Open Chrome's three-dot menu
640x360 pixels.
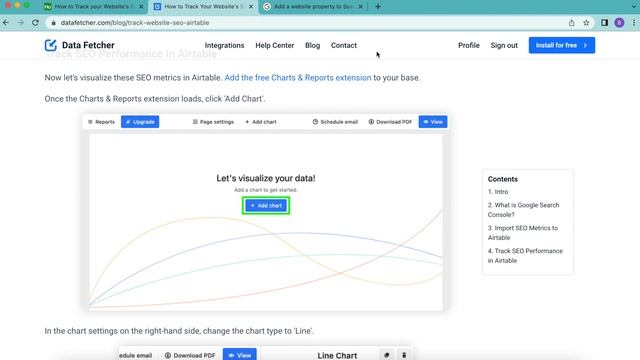click(x=634, y=23)
